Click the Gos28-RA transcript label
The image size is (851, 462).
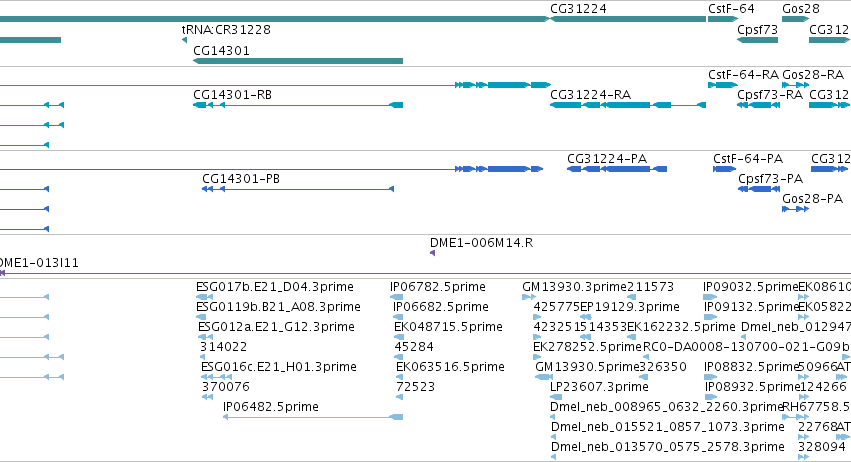[813, 74]
